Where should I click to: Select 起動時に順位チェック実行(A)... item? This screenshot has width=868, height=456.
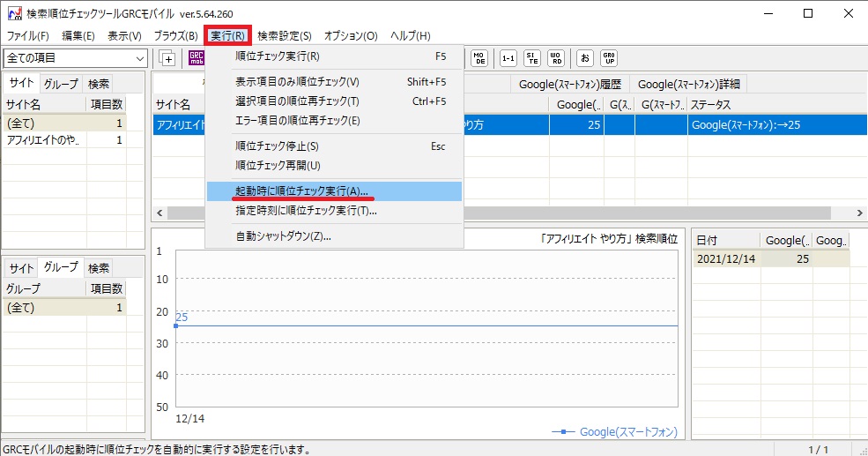[334, 191]
